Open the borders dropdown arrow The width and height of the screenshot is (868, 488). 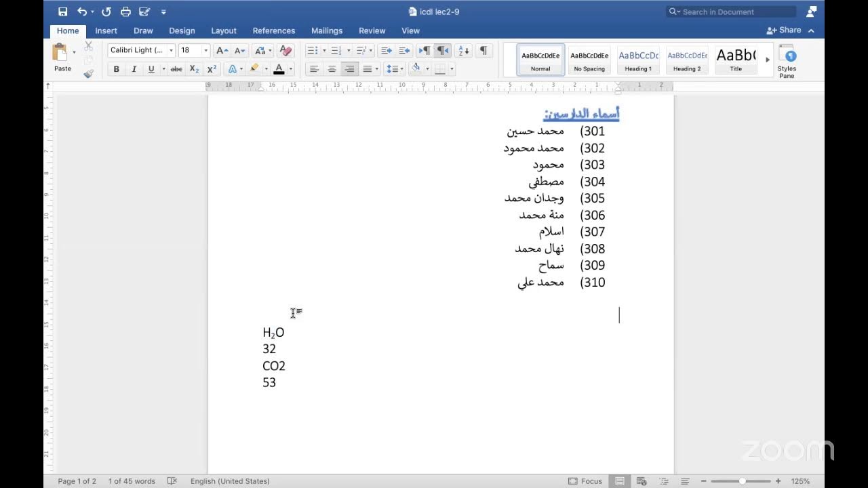pos(452,69)
